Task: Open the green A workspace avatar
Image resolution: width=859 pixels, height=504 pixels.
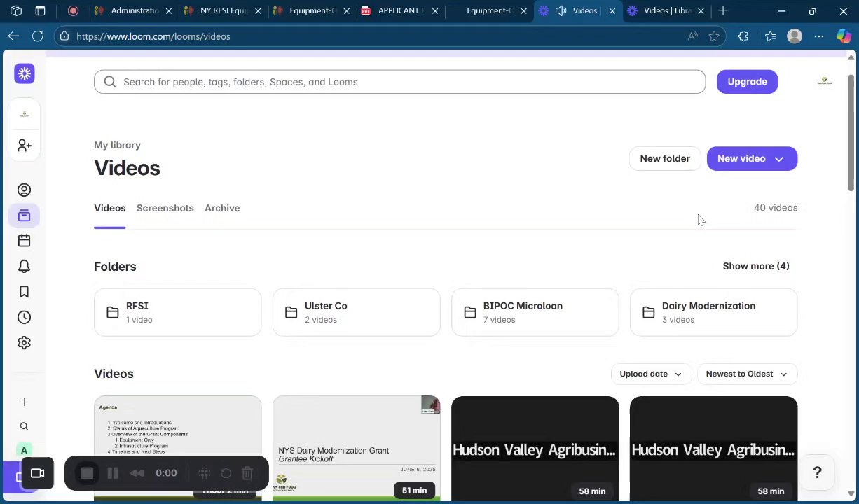Action: tap(24, 451)
